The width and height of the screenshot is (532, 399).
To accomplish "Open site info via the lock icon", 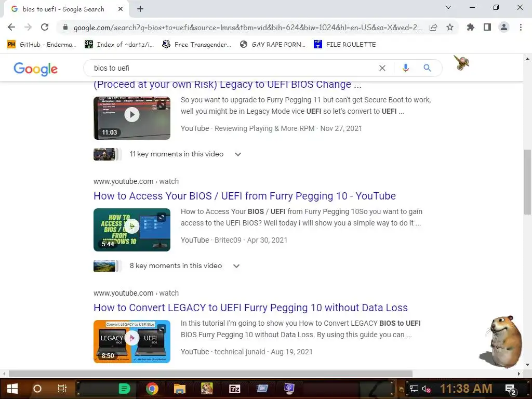I will (65, 28).
